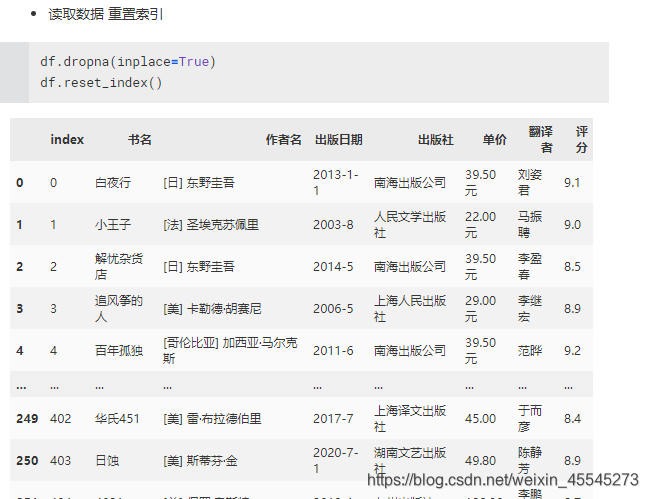Click date cell '2017-7'
649x499 pixels.
coord(333,418)
